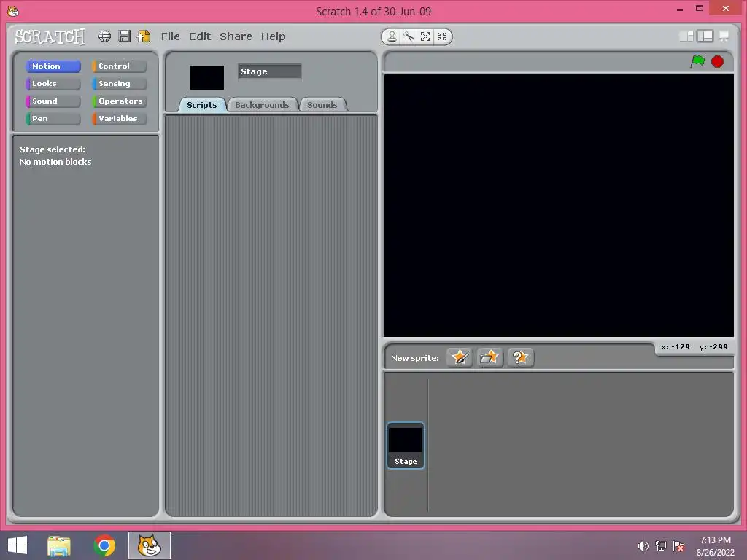Click the Scratch cat icon in title bar
Image resolution: width=747 pixels, height=560 pixels.
tap(13, 10)
